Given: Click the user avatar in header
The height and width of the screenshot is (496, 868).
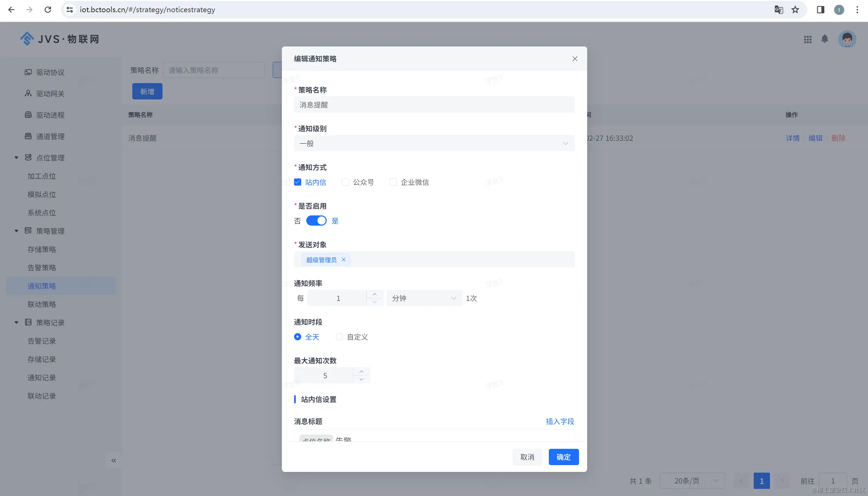Looking at the screenshot, I should (847, 39).
